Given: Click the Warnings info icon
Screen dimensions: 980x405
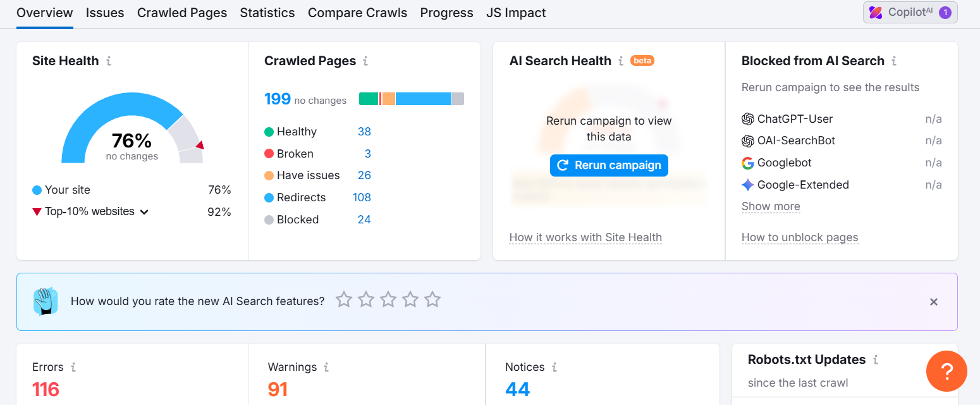Looking at the screenshot, I should 326,367.
